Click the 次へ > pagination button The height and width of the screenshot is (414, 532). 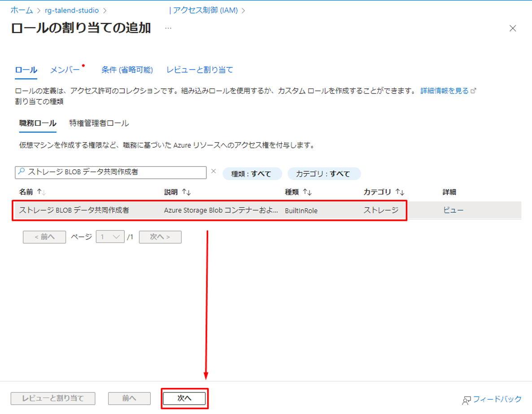[x=160, y=237]
